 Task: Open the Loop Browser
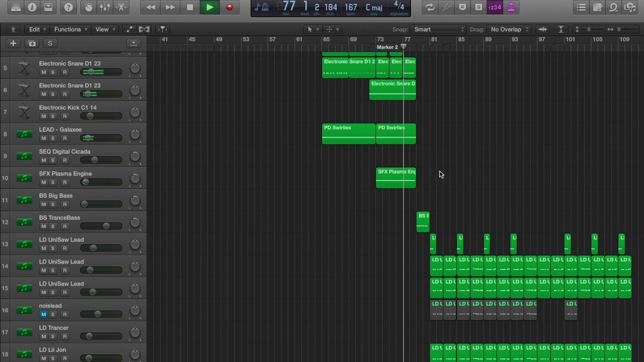pos(613,7)
